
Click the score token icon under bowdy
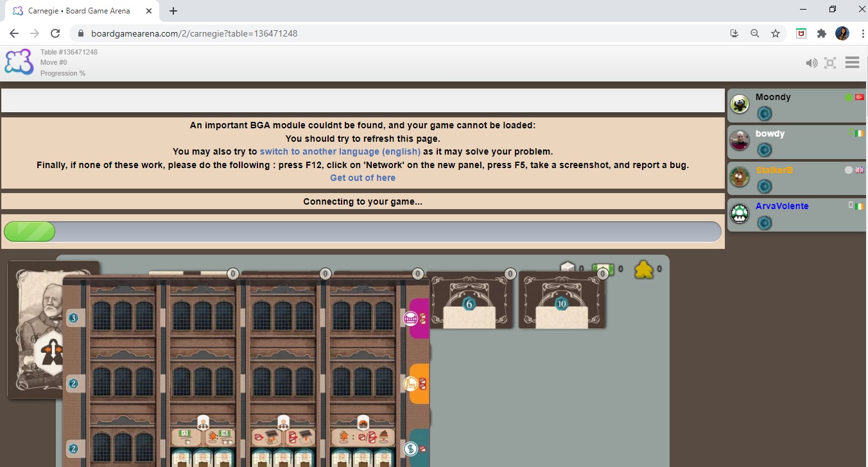pos(764,150)
